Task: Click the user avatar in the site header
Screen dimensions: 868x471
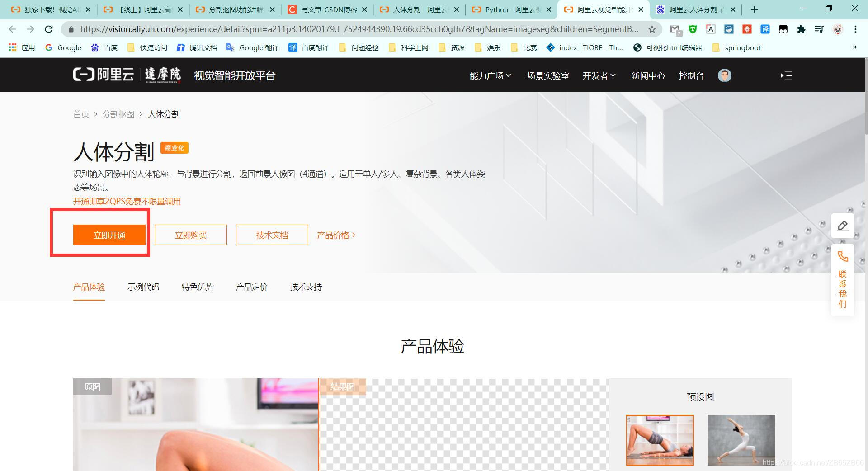Action: 724,75
